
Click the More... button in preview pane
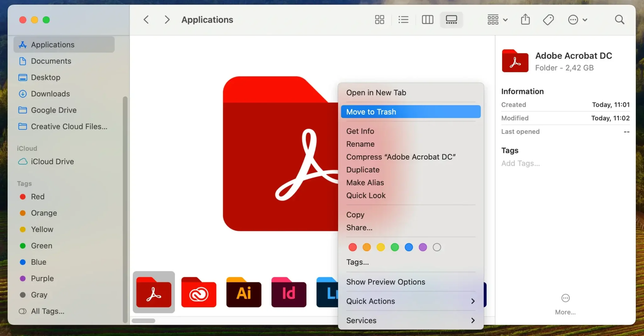coord(565,304)
